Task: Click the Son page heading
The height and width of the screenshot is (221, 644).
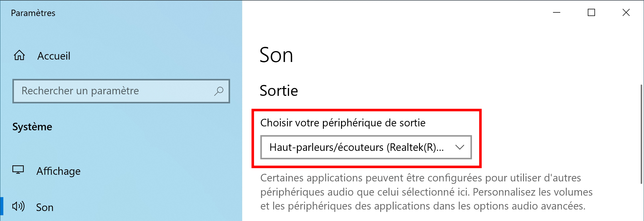Action: pos(276,55)
